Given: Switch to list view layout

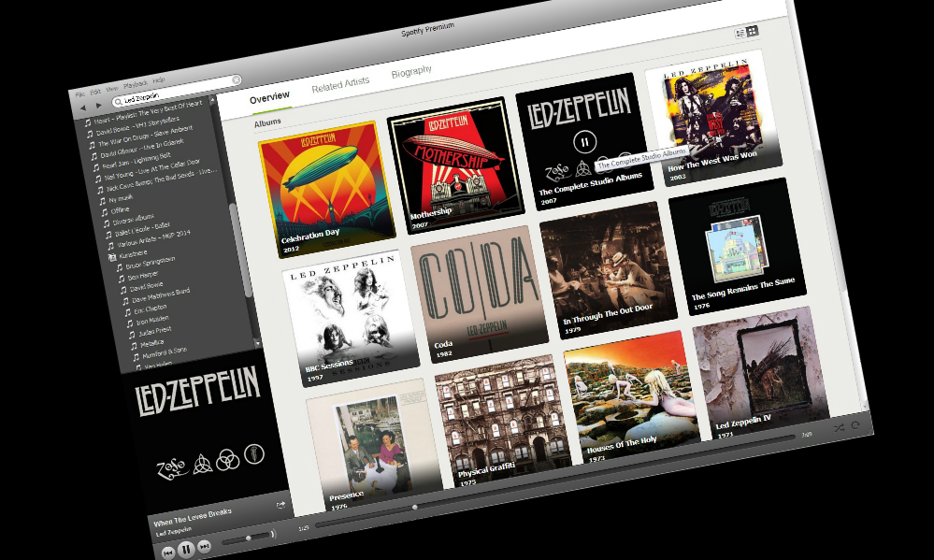Looking at the screenshot, I should point(740,33).
